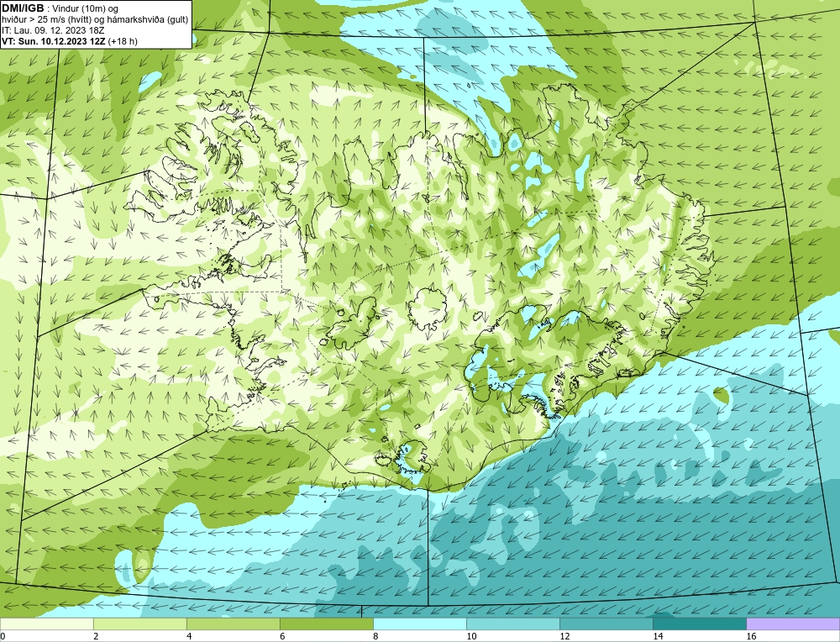The height and width of the screenshot is (642, 840).
Task: Click the legend label '4'
Action: click(x=189, y=636)
